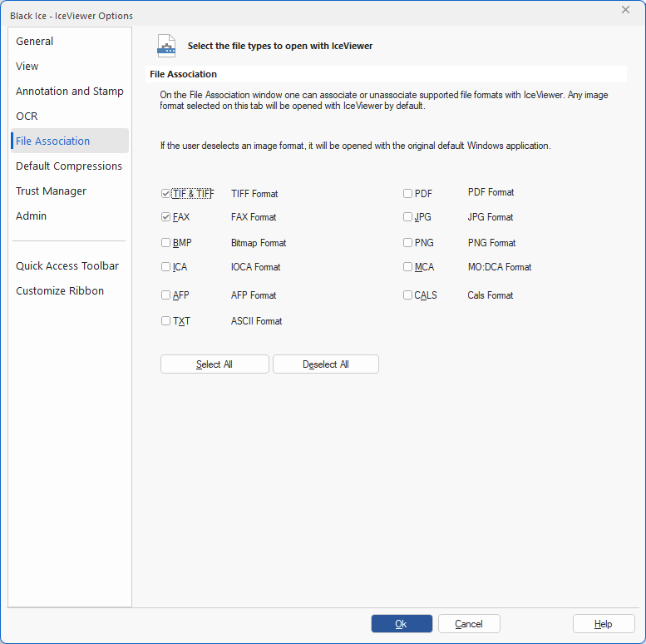Click the 'File Association' section header
646x644 pixels.
pos(184,74)
